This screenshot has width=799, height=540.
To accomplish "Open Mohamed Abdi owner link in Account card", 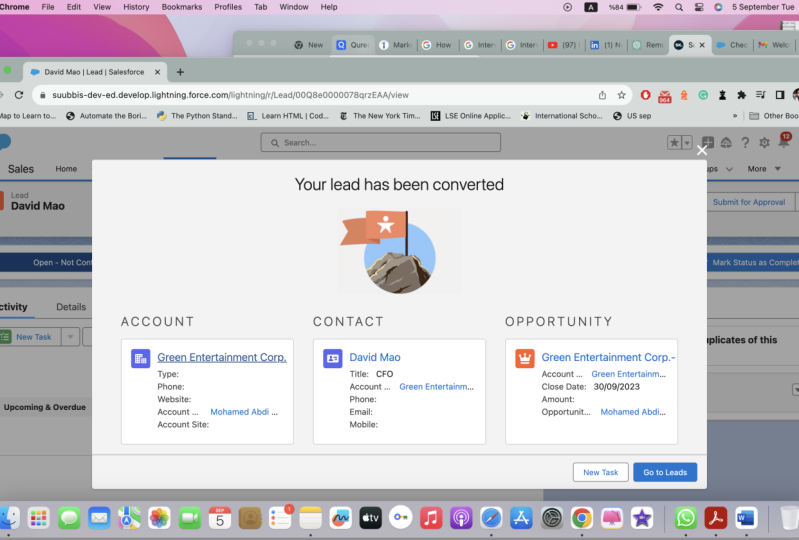I will pos(244,412).
